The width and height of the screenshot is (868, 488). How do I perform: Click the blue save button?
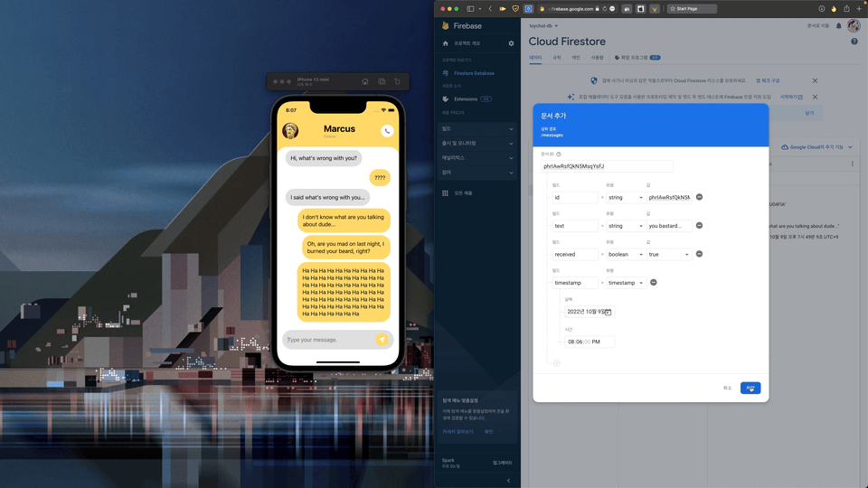pos(750,388)
